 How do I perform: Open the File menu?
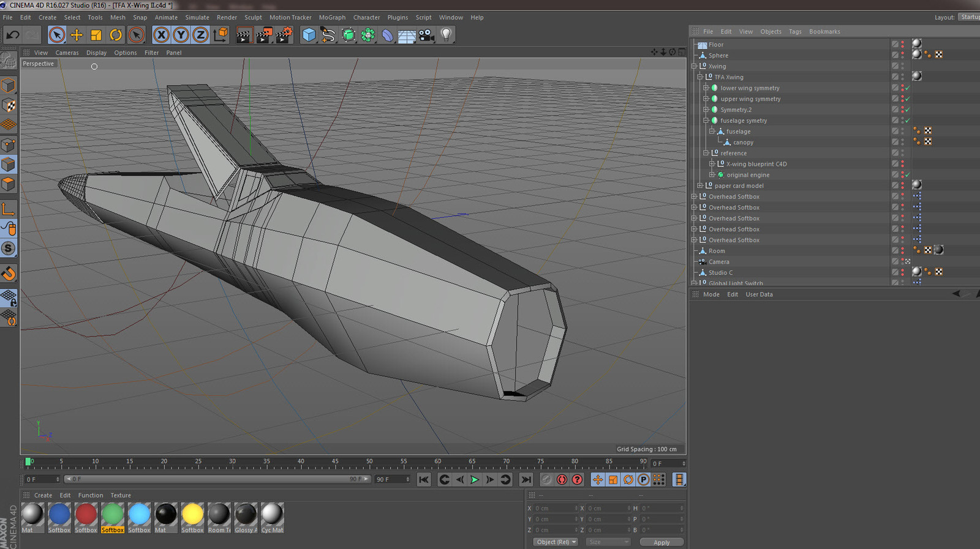(7, 17)
